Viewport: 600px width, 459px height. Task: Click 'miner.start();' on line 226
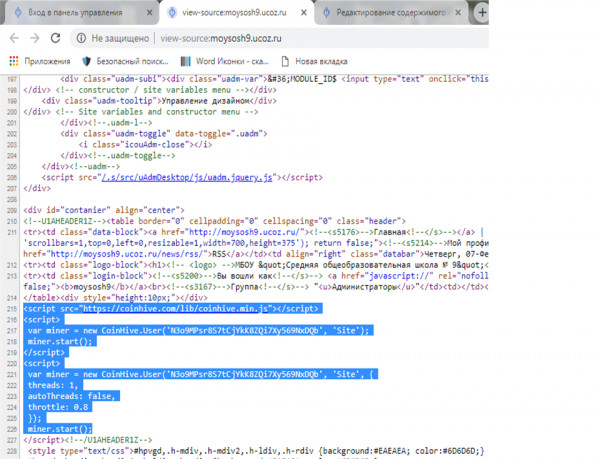(60, 429)
